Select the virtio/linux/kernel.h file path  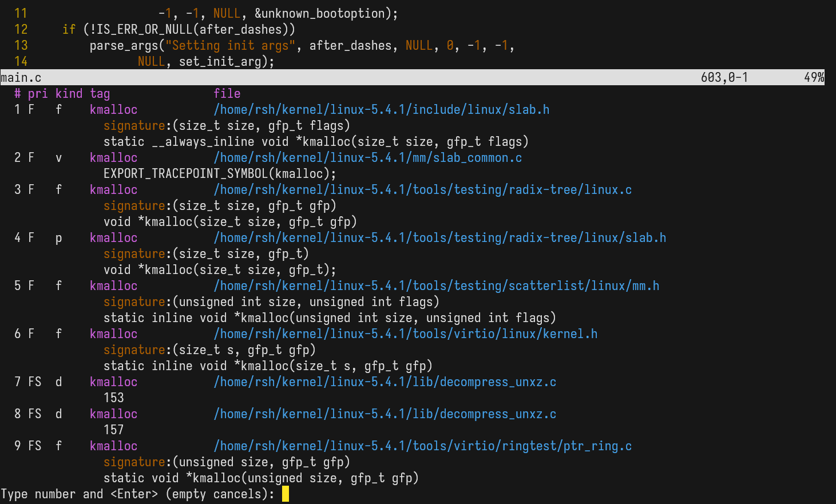(405, 334)
